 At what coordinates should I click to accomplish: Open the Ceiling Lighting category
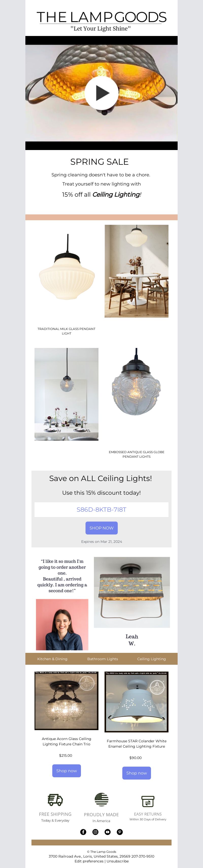151,659
